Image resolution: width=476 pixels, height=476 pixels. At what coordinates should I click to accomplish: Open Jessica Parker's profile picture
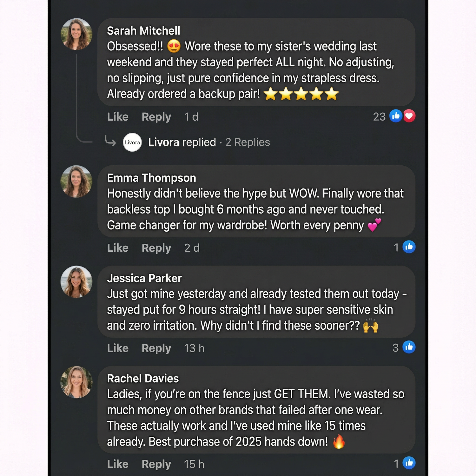[76, 282]
